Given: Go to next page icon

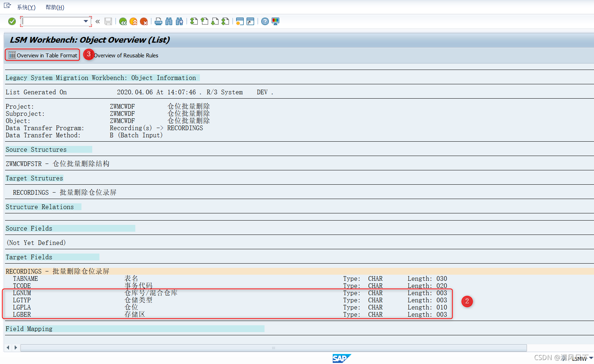Looking at the screenshot, I should (x=215, y=22).
